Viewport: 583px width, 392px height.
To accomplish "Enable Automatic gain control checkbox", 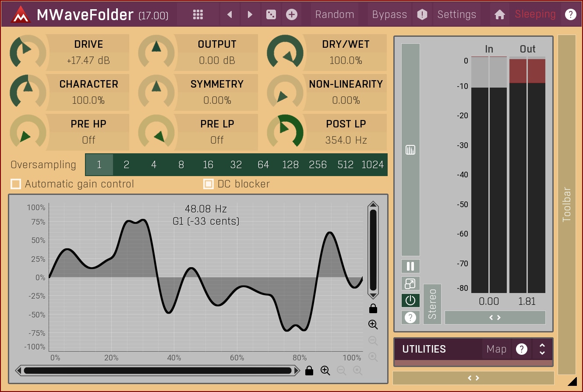I will 16,184.
